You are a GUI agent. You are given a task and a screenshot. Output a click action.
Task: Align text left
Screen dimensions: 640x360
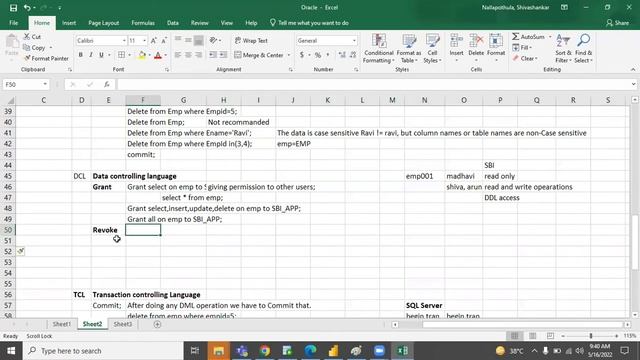[x=178, y=55]
